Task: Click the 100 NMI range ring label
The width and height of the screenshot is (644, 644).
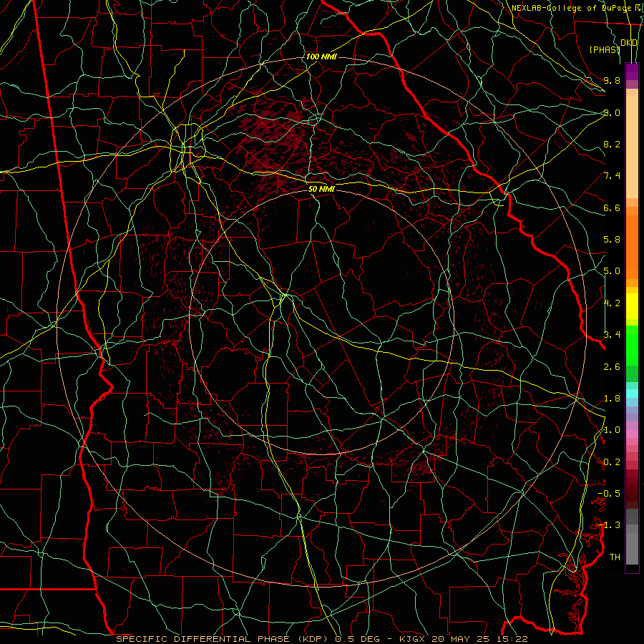Action: [321, 57]
